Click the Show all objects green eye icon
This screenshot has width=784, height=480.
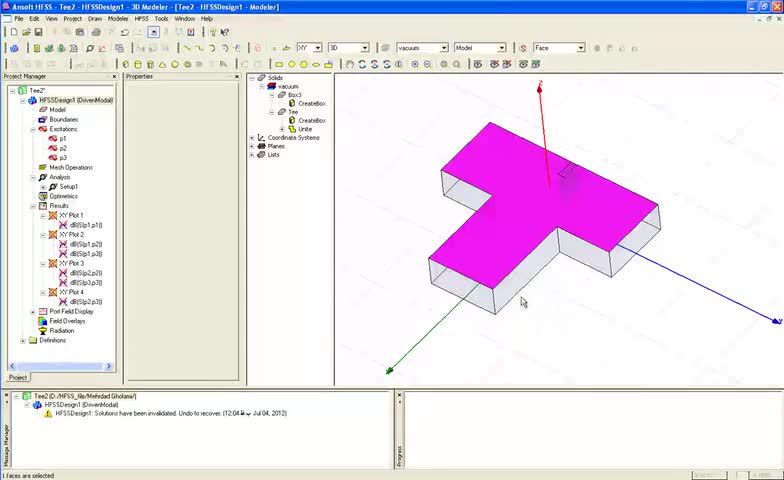[x=523, y=64]
